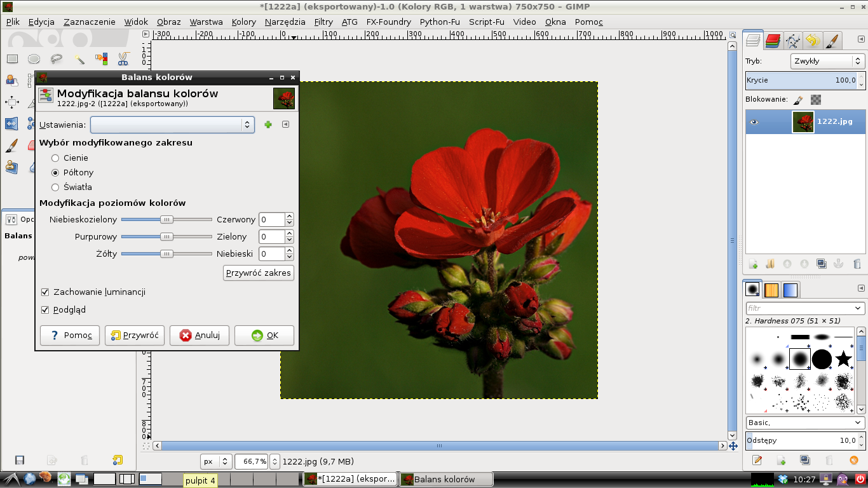868x488 pixels.
Task: Open the Filtry menu
Action: (323, 22)
